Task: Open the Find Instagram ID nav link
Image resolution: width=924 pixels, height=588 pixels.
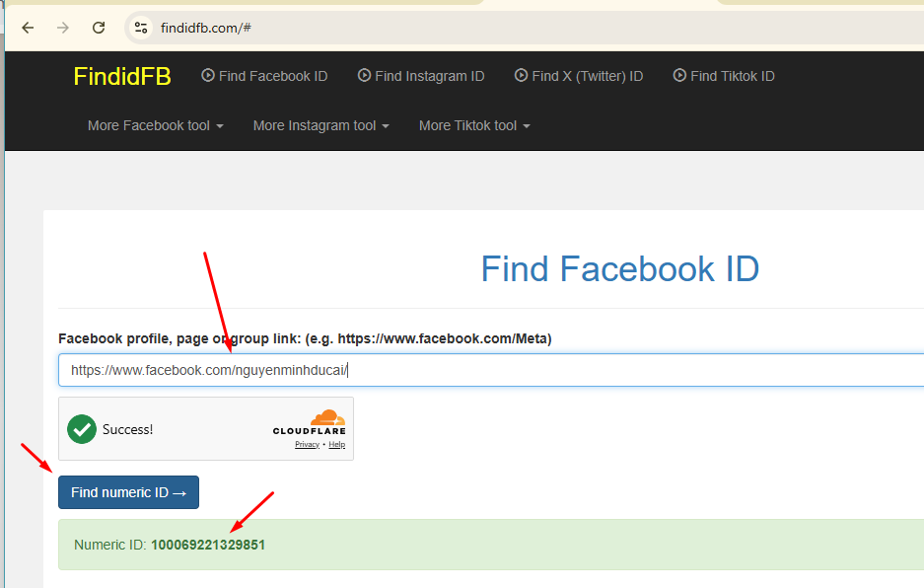Action: 421,76
